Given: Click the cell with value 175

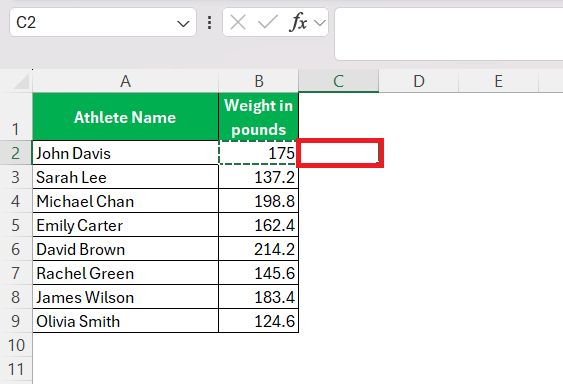Looking at the screenshot, I should 259,153.
